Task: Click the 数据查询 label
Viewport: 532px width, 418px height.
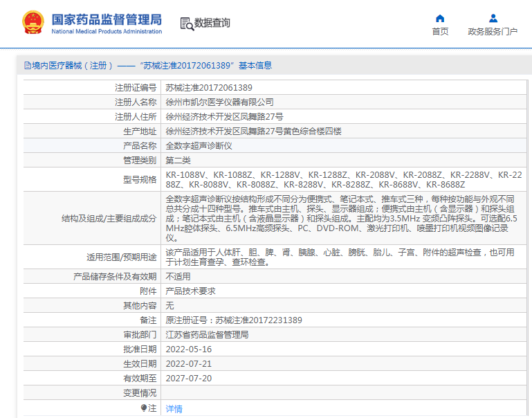Action: coord(212,23)
